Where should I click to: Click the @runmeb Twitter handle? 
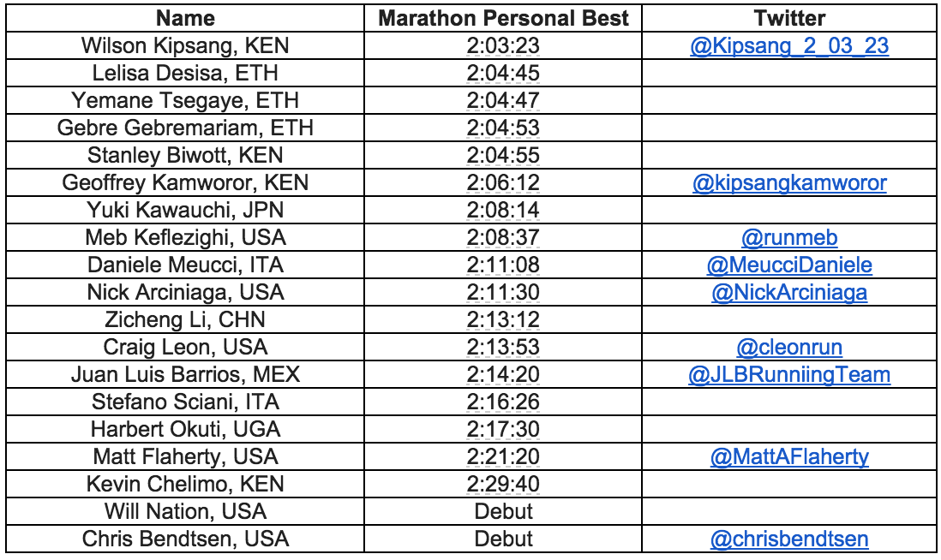[x=789, y=238]
